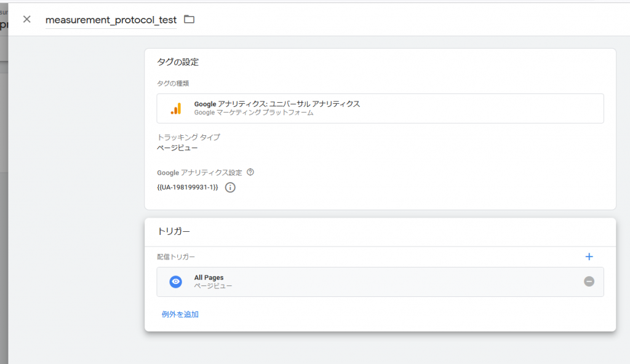The width and height of the screenshot is (630, 364).
Task: Click the 例外を追加 link
Action: (x=180, y=315)
